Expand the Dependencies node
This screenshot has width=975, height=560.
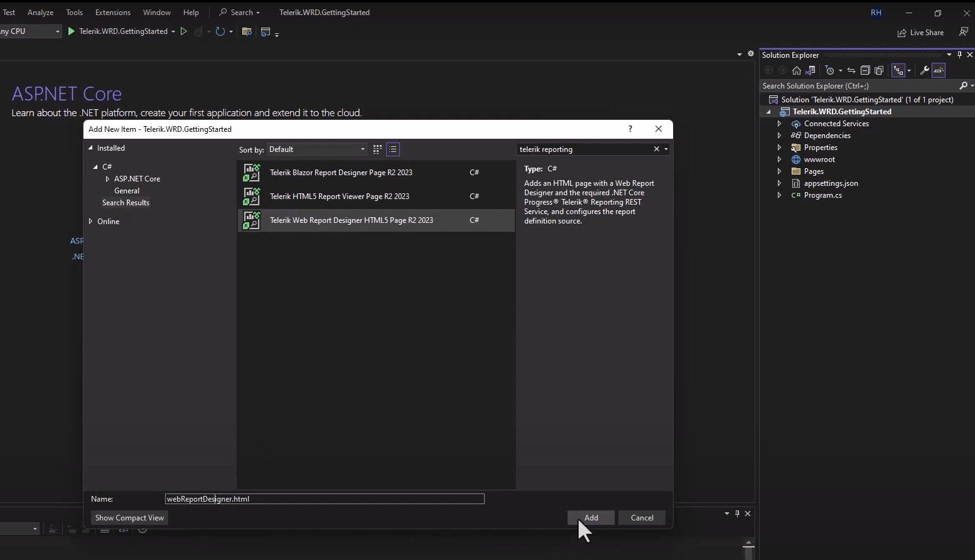click(778, 136)
